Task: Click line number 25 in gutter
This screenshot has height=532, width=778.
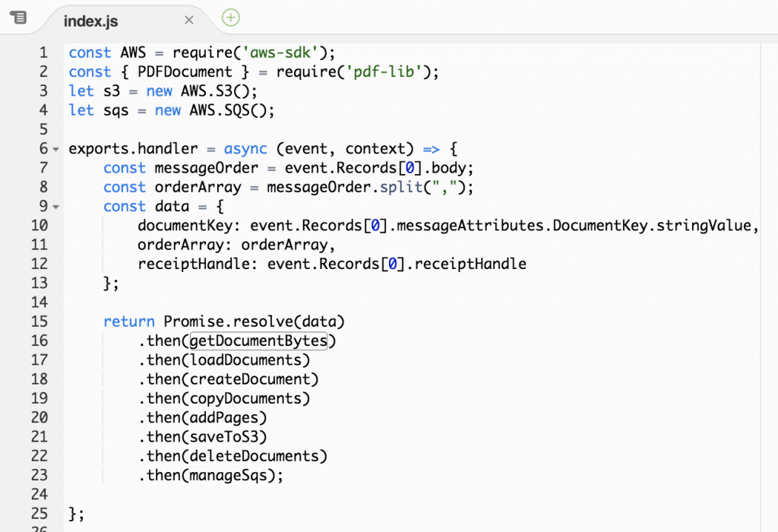Action: (x=40, y=514)
